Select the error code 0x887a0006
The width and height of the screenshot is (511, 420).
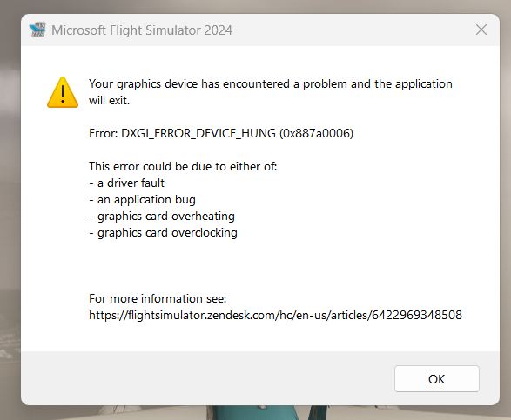point(317,134)
